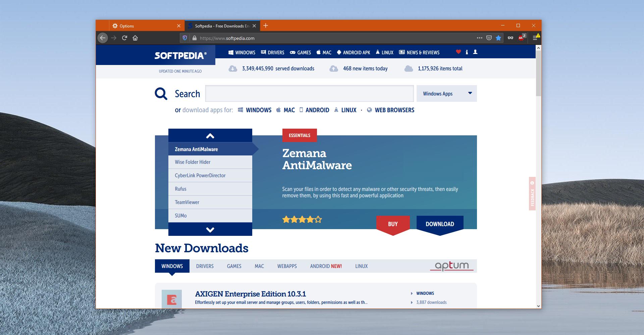Click the Softpedia logo
Image resolution: width=644 pixels, height=335 pixels.
tap(180, 55)
